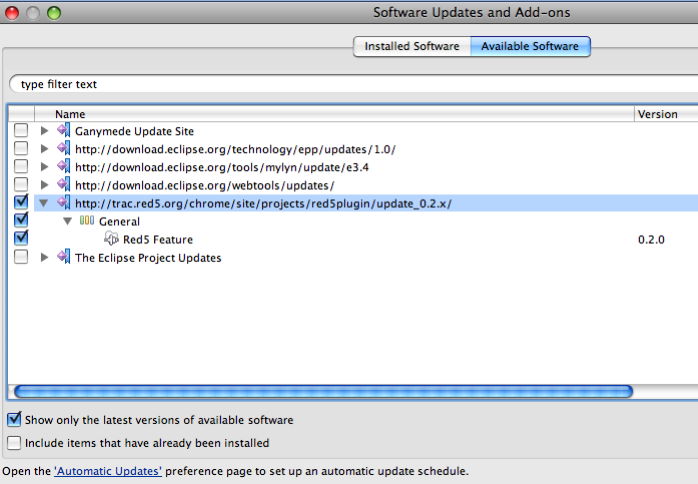Viewport: 698px width, 484px height.
Task: Toggle Show only the latest versions checkbox
Action: coord(14,419)
